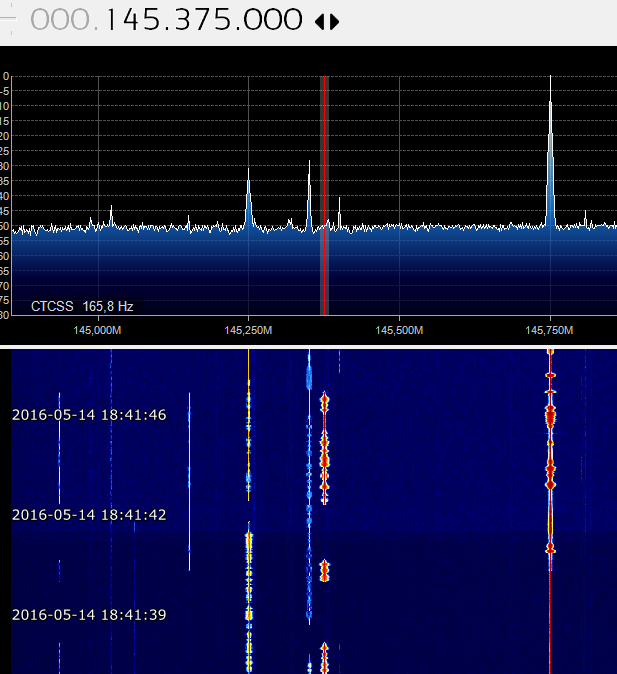The width and height of the screenshot is (617, 674).
Task: Select the greyed-out leading 000 digits
Action: click(x=60, y=20)
